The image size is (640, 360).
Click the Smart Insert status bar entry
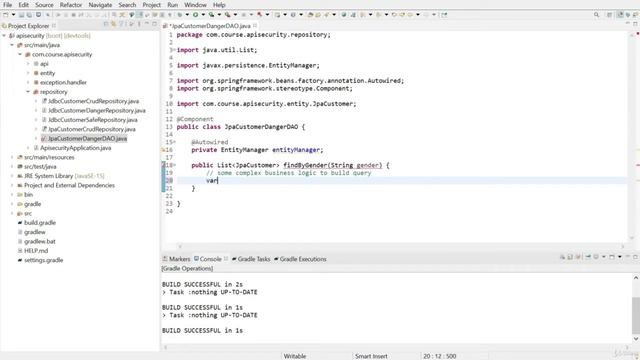pyautogui.click(x=371, y=356)
